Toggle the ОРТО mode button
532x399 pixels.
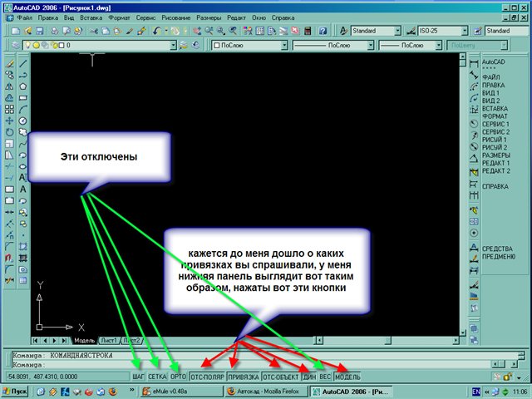click(x=178, y=377)
